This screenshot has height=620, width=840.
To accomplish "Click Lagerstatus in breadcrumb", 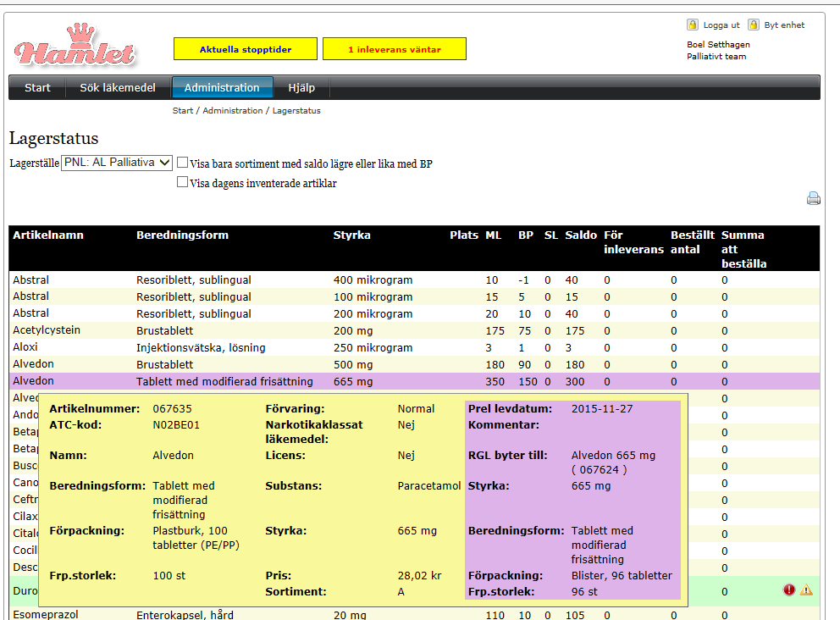I will pyautogui.click(x=296, y=110).
